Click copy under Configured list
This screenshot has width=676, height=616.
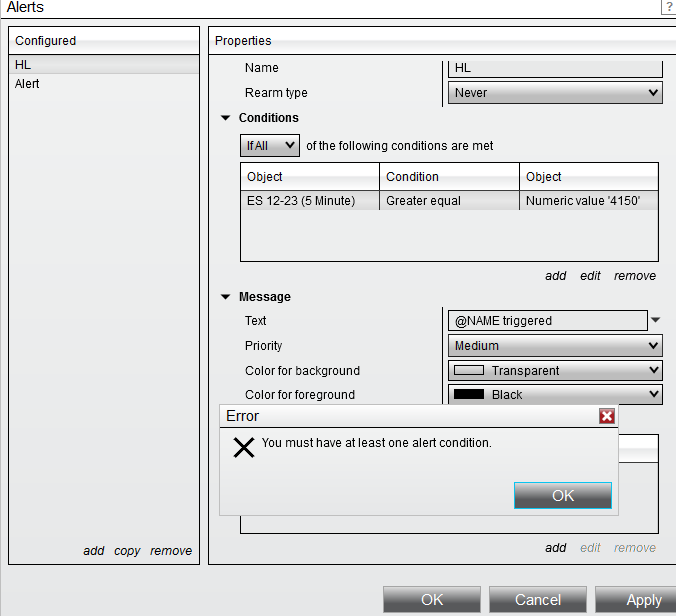127,551
